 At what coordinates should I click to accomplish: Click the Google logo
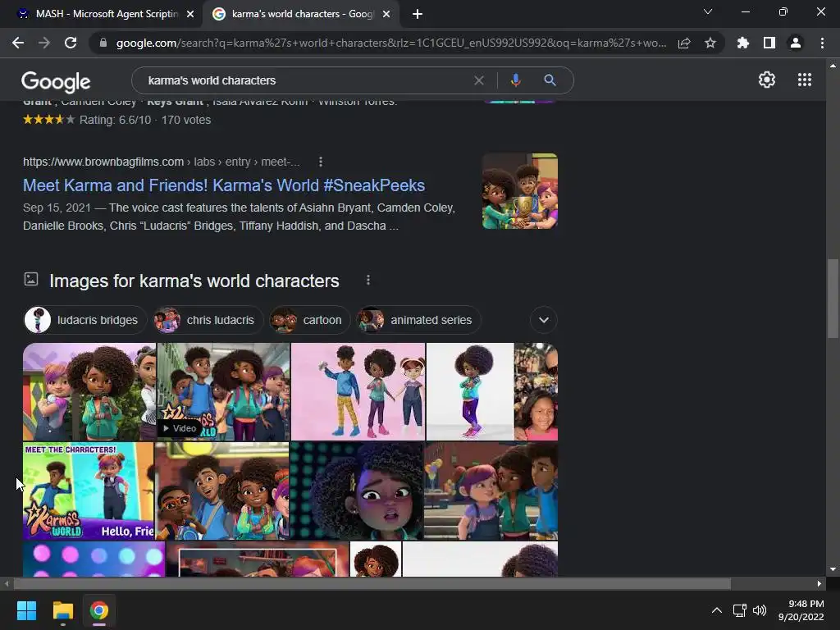click(56, 81)
